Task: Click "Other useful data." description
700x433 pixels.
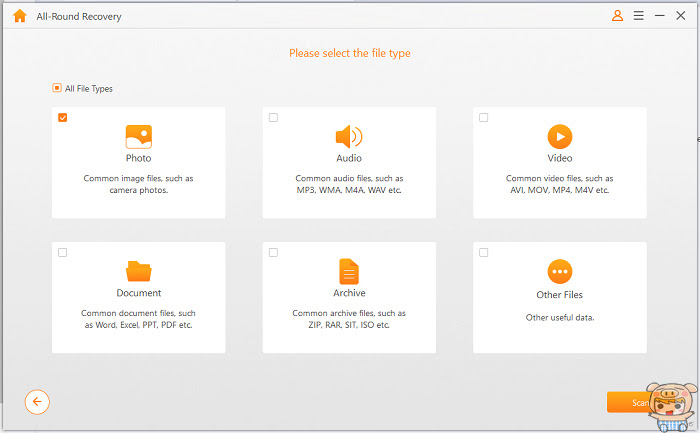Action: (x=560, y=317)
